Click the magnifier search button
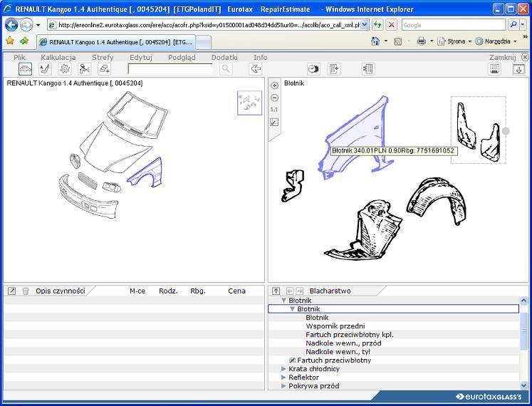 (x=225, y=69)
